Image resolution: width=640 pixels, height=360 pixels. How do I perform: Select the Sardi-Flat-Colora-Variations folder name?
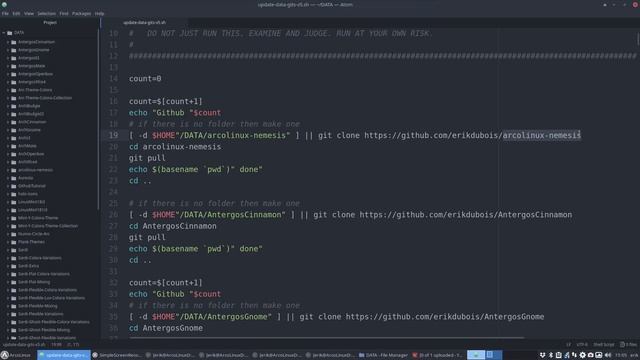(44, 274)
